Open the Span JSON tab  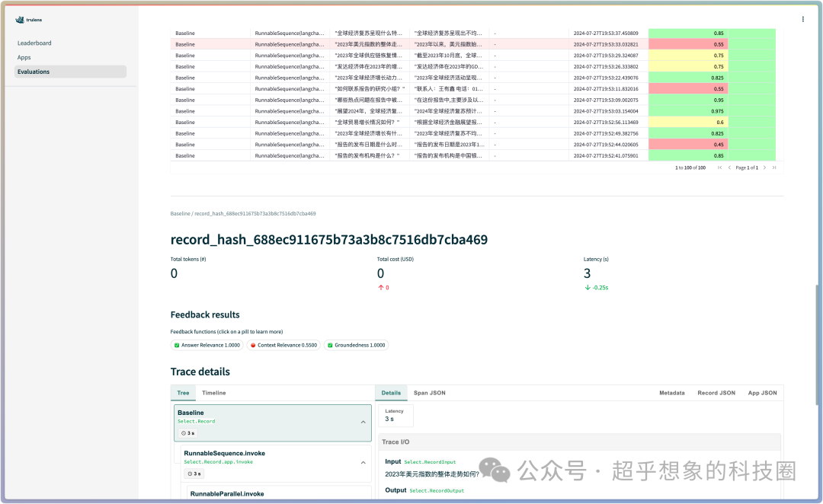pos(430,393)
